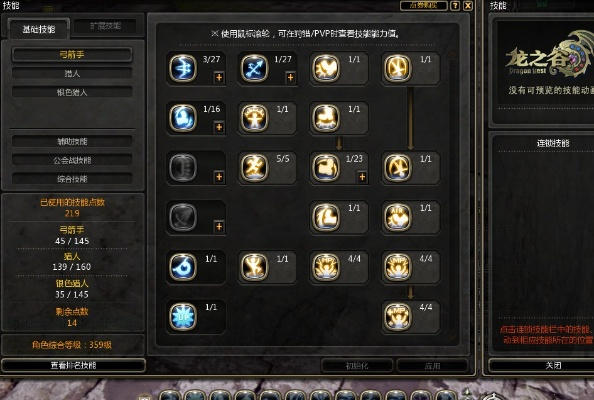Open the 辅助技能 category
The width and height of the screenshot is (594, 400).
pos(72,141)
